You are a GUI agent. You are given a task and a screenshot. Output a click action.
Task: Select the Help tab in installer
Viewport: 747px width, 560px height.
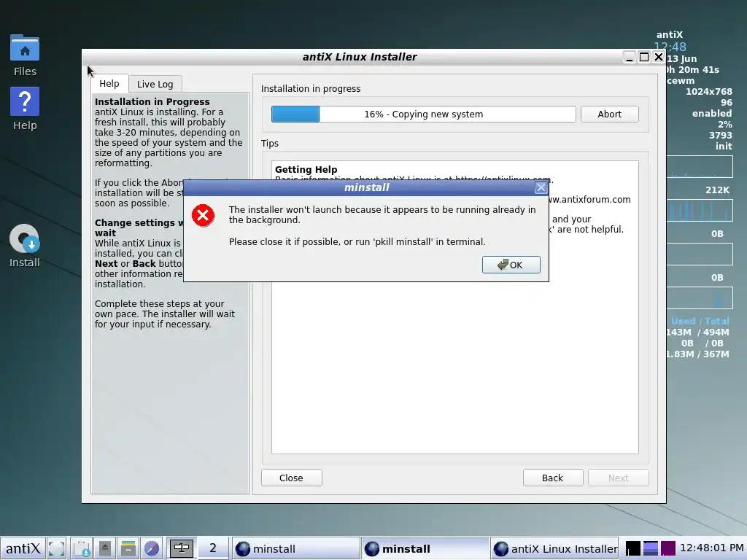click(x=109, y=84)
